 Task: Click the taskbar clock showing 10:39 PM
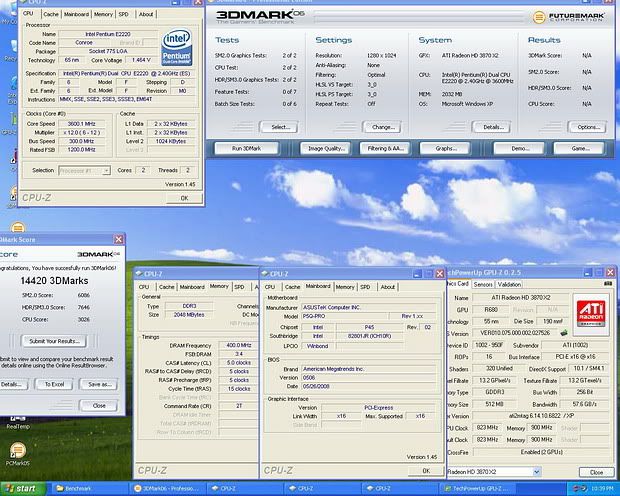(602, 489)
